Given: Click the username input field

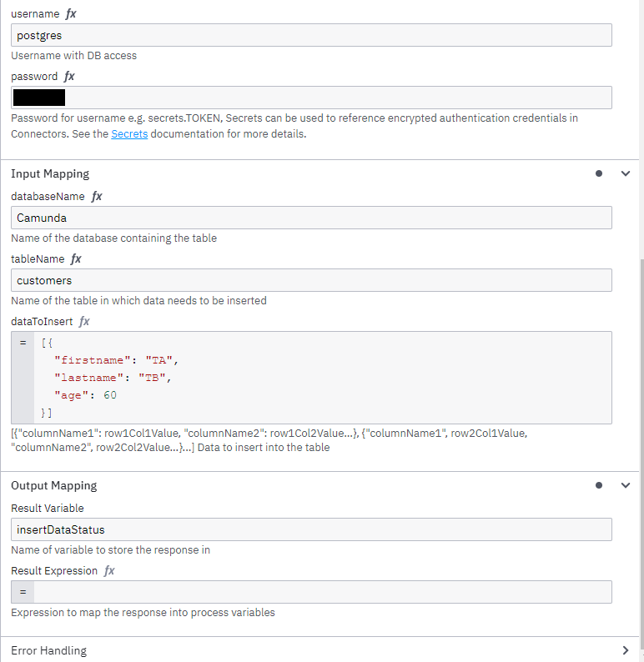Looking at the screenshot, I should [x=311, y=35].
